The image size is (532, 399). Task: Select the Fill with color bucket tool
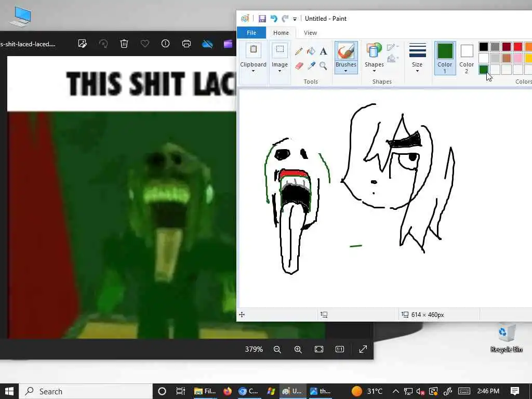click(x=311, y=51)
